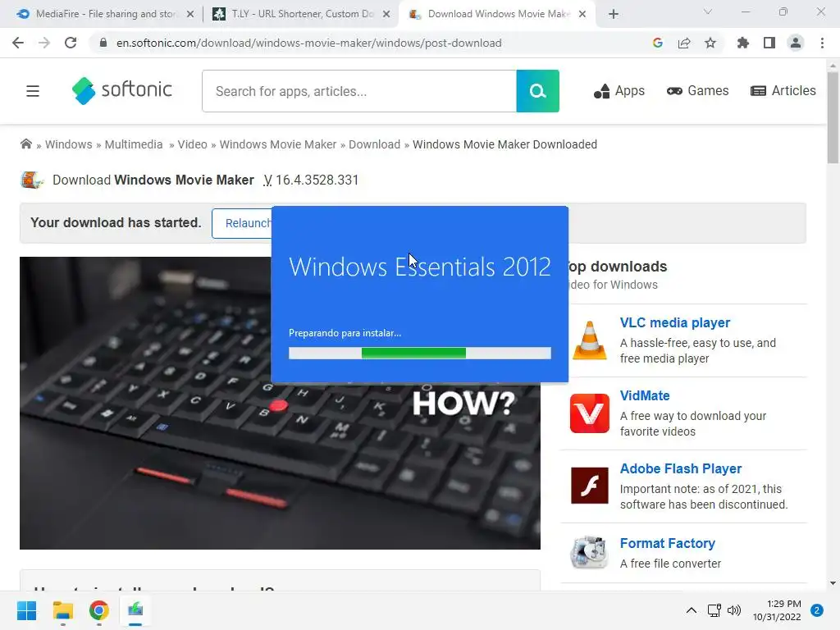Open the Softonic hamburger menu
This screenshot has height=630, width=840.
pos(33,91)
